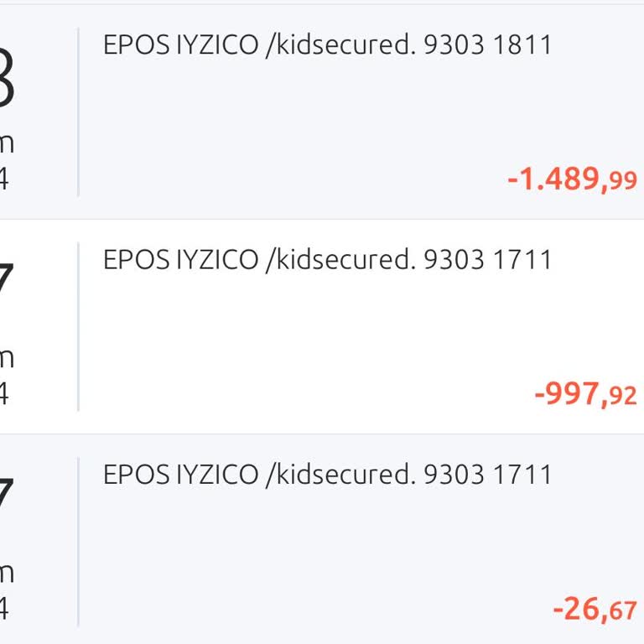Screen dimensions: 644x644
Task: Click the -1.489,99 transaction amount
Action: point(572,179)
